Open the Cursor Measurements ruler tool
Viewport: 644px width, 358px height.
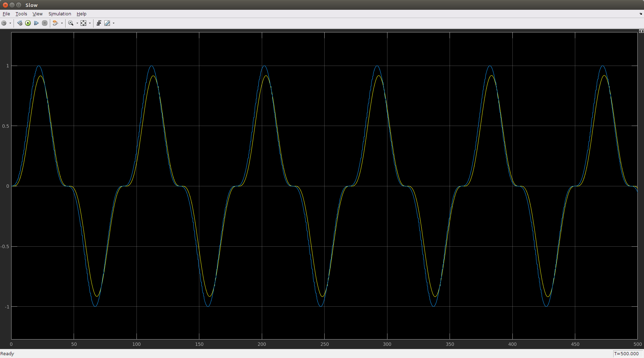click(107, 23)
